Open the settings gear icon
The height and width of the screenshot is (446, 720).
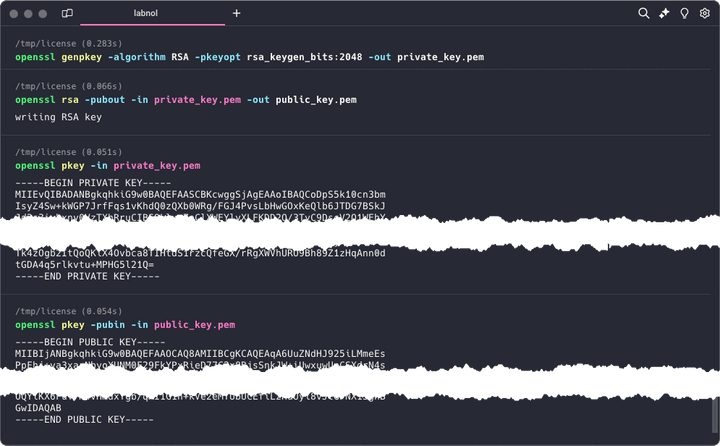[x=704, y=13]
